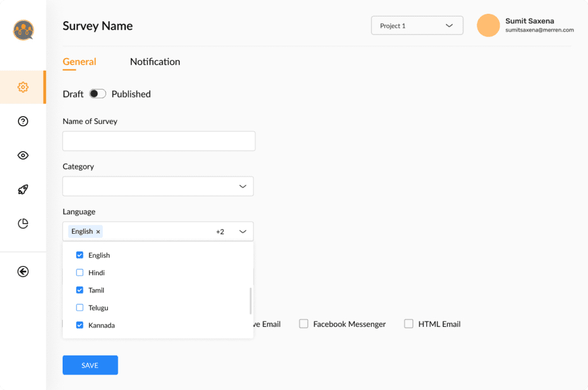Expand the Category dropdown
This screenshot has height=390, width=588.
(158, 186)
